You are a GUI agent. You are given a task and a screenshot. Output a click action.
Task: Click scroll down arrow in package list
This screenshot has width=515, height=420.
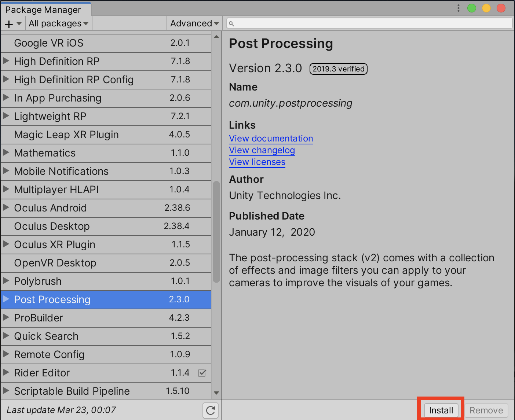216,393
